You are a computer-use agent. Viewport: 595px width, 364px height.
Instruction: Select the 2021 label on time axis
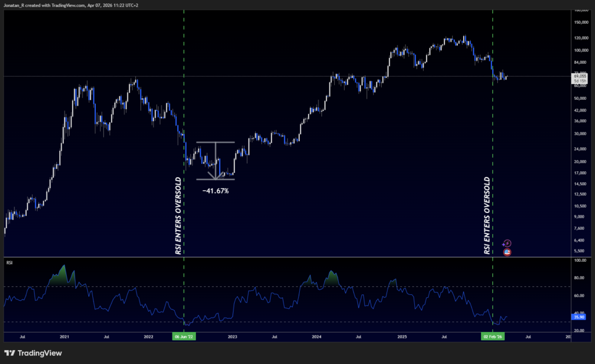64,336
